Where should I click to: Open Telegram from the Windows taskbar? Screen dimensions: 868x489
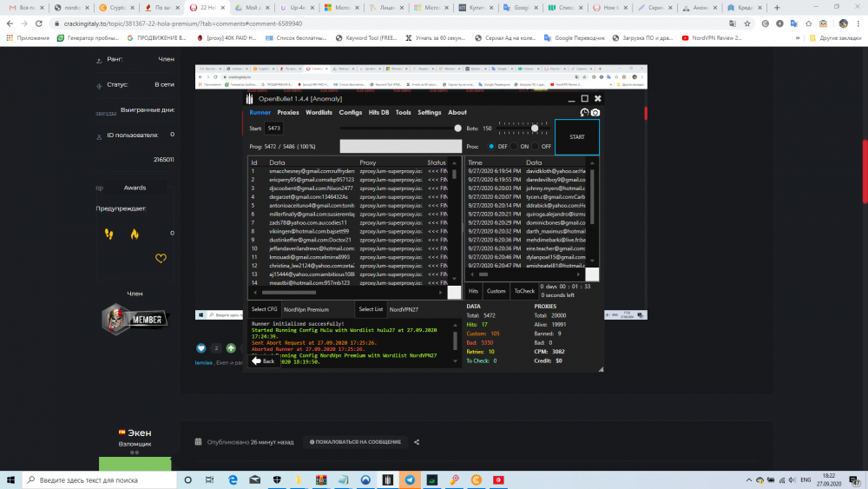pos(410,479)
